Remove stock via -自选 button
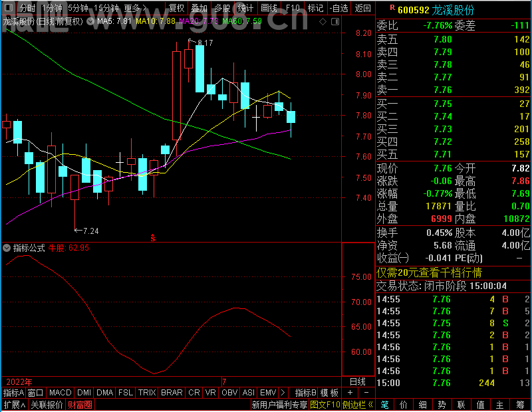Screen dimensions: 532x412 [x=339, y=8]
